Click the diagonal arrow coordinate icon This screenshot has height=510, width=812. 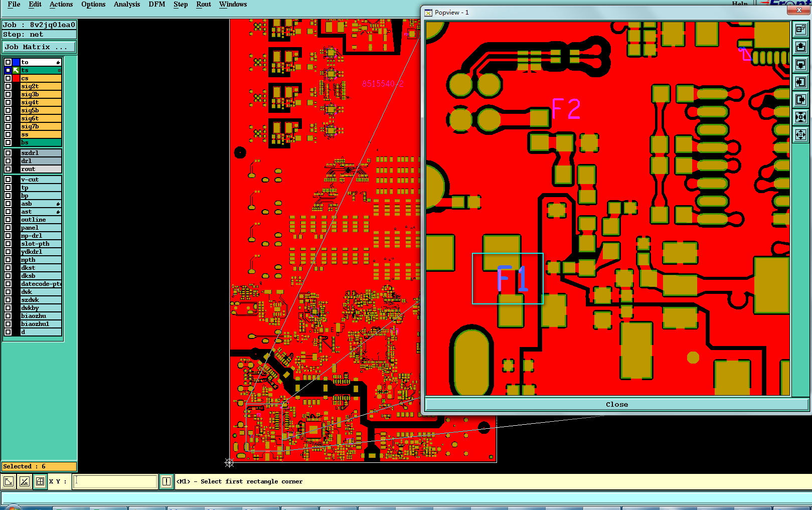click(x=9, y=481)
